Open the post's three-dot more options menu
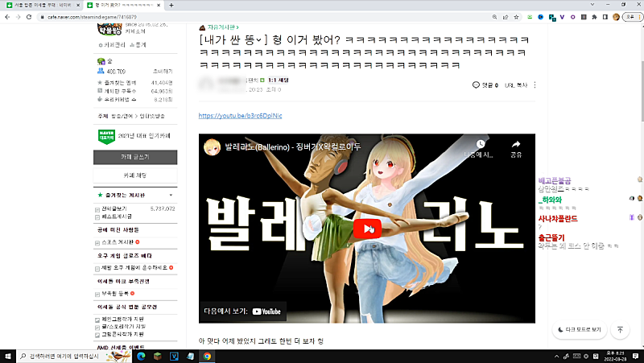 click(535, 85)
